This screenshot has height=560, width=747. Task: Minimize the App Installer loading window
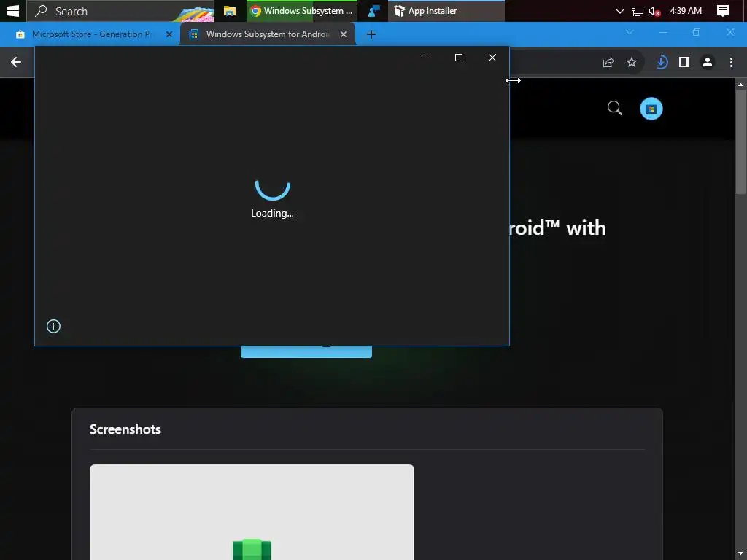(425, 58)
